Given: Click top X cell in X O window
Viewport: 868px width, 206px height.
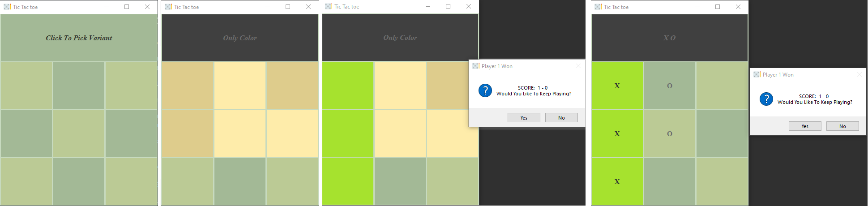Looking at the screenshot, I should click(x=617, y=86).
